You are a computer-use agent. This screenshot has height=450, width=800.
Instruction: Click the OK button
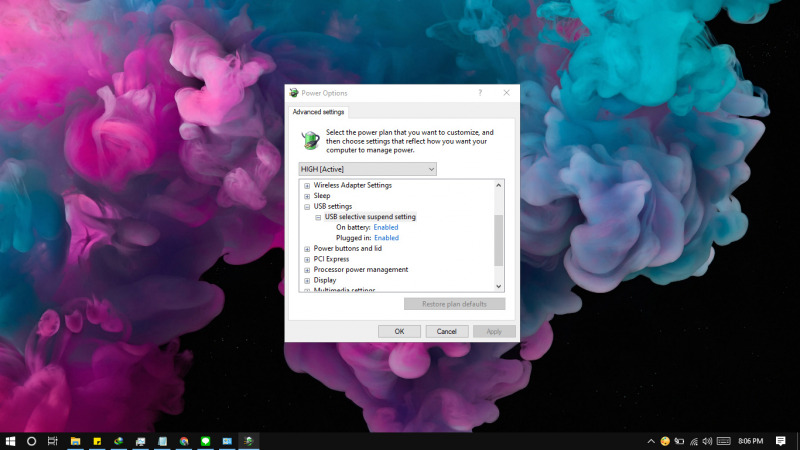399,332
